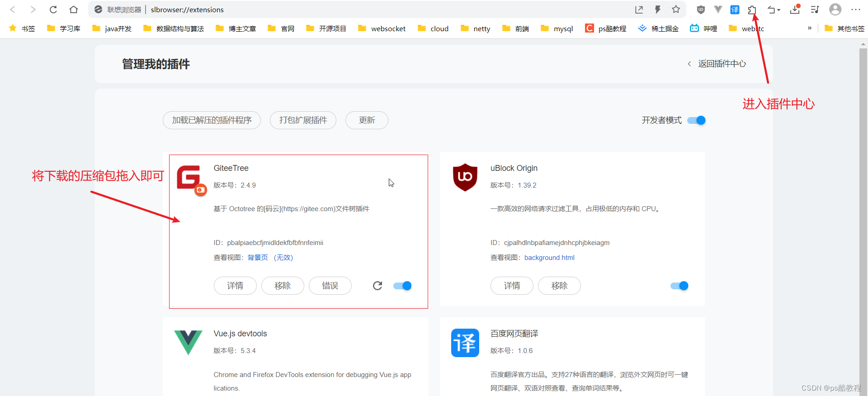868x396 pixels.
Task: Open GiteeTree 背景页 (无效) link
Action: [x=270, y=258]
